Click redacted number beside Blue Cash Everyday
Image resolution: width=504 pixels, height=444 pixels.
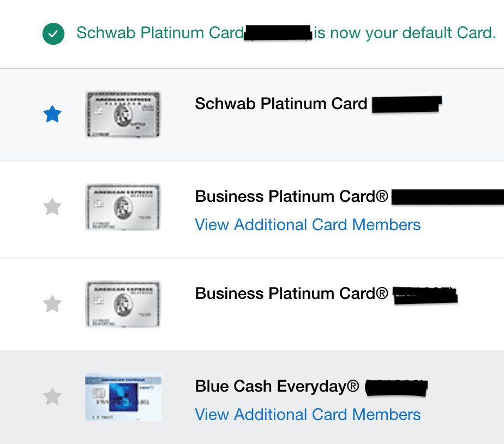395,387
